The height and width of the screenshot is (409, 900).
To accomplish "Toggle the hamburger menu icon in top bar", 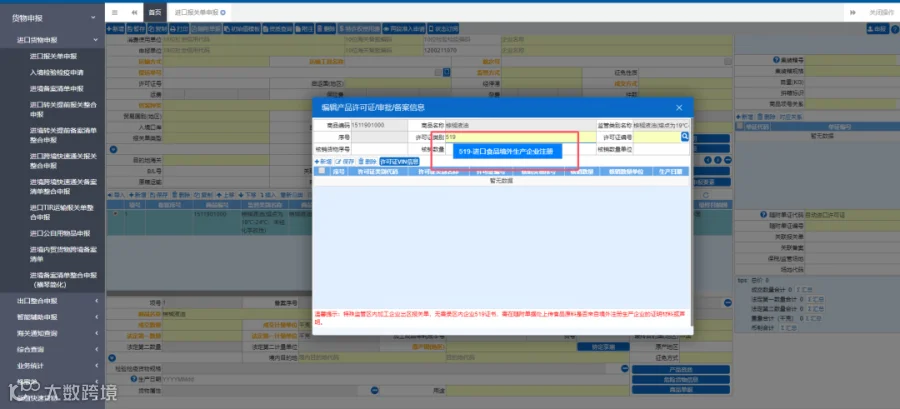I will (x=115, y=12).
